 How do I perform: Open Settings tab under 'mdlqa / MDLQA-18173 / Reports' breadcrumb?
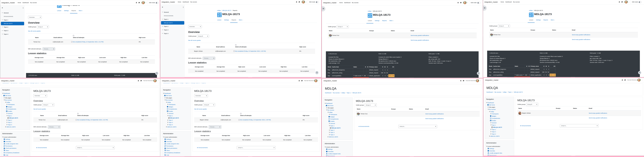[x=226, y=20]
